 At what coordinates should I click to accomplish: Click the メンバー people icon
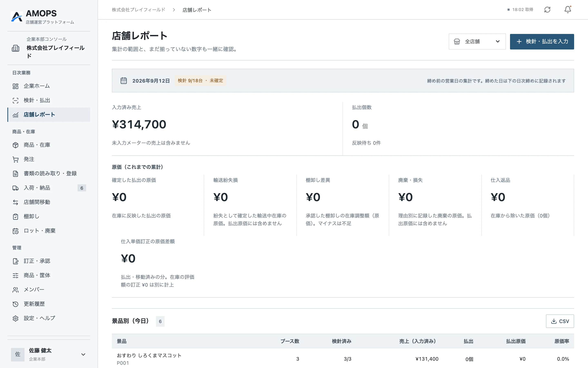[x=16, y=290]
